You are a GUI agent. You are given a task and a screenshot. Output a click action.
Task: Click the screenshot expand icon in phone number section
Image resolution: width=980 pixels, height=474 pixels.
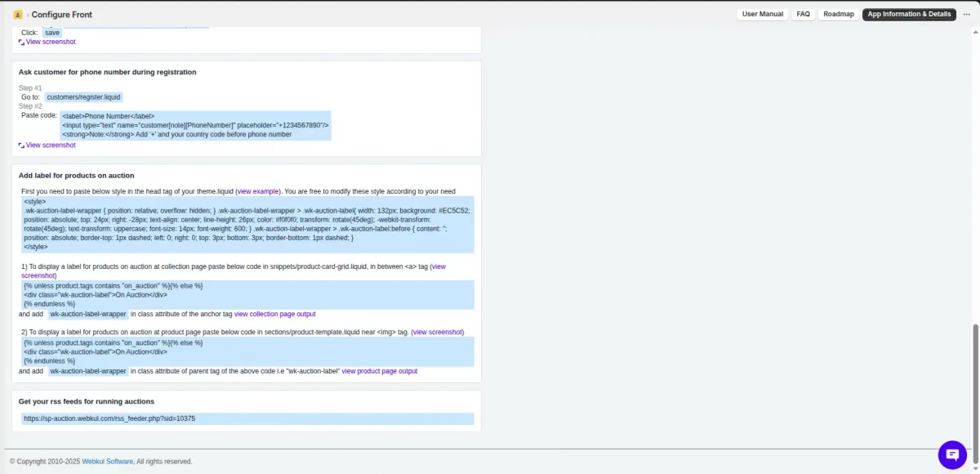coord(22,145)
